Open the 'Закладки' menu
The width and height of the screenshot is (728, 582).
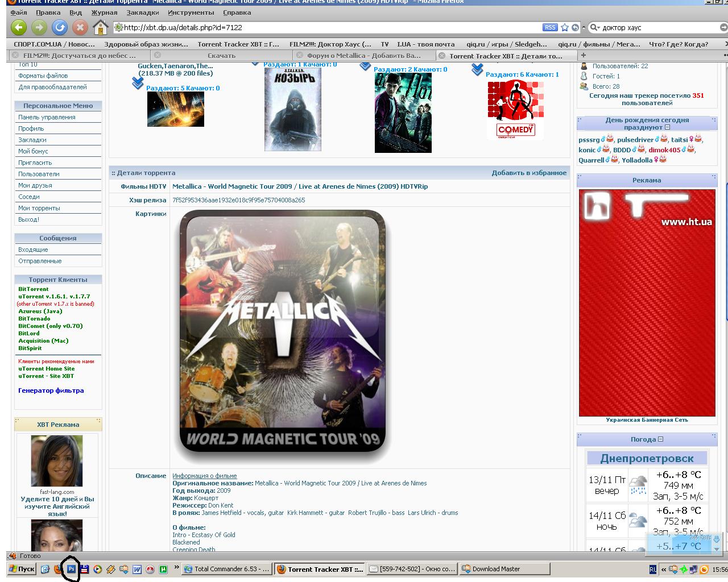143,12
